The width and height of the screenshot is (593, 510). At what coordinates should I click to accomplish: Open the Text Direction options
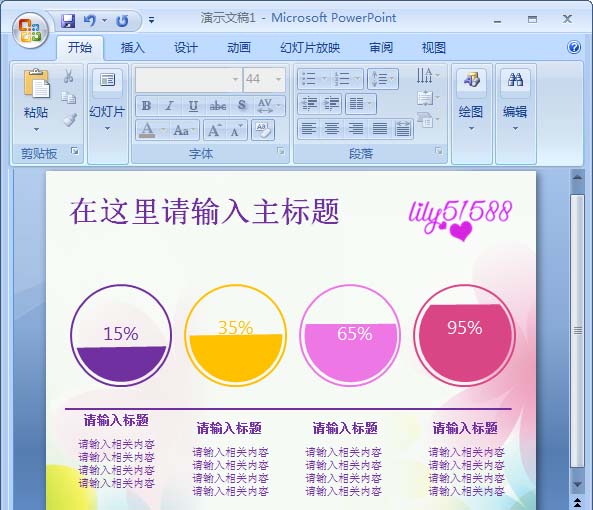427,76
